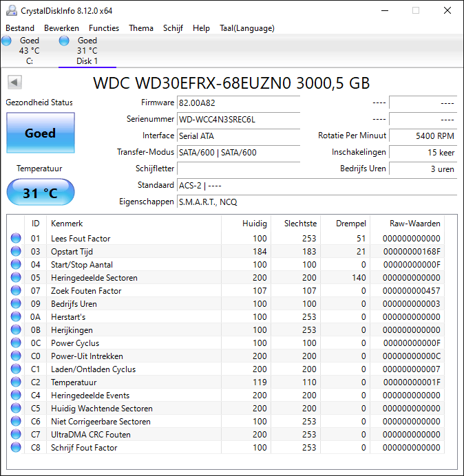The height and width of the screenshot is (476, 464).
Task: Click Slechtste value 183 in Opstart Tijd row
Action: point(309,252)
